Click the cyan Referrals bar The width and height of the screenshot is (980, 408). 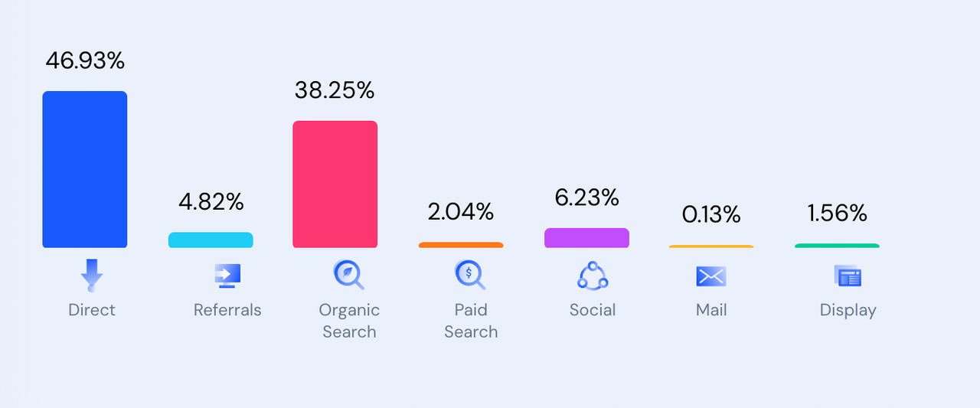click(x=211, y=240)
